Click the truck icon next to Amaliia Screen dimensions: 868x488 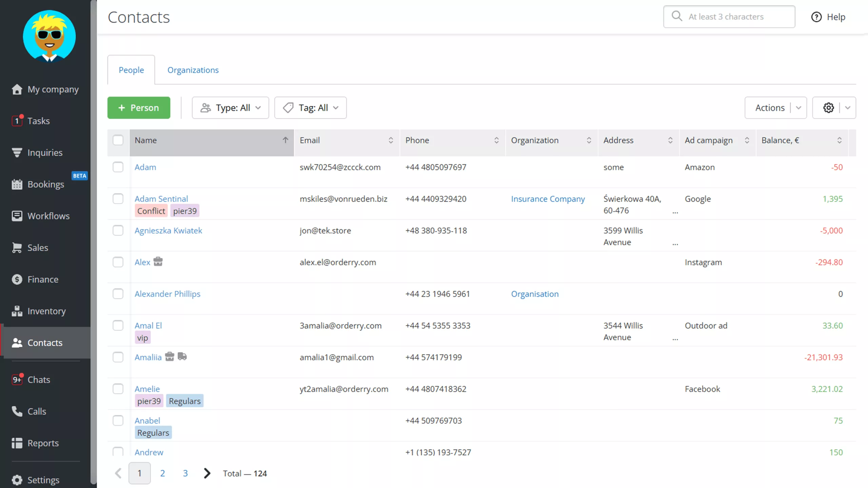coord(182,357)
